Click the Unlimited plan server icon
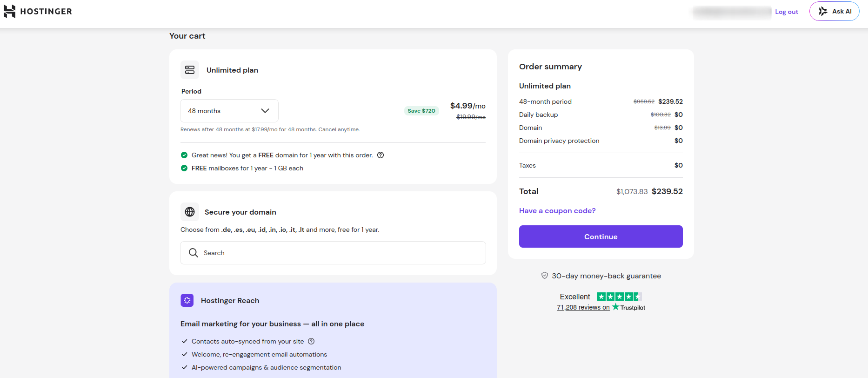The image size is (868, 378). (x=190, y=70)
